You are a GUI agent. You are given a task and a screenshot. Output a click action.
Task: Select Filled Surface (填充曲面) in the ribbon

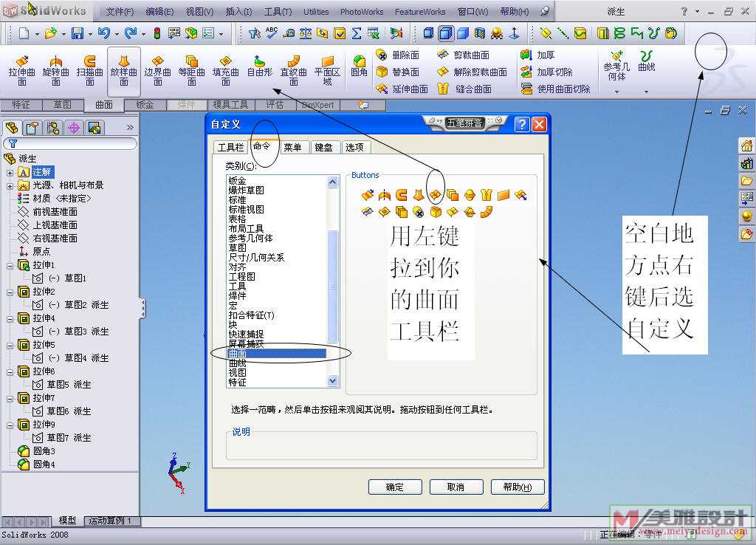(x=226, y=70)
